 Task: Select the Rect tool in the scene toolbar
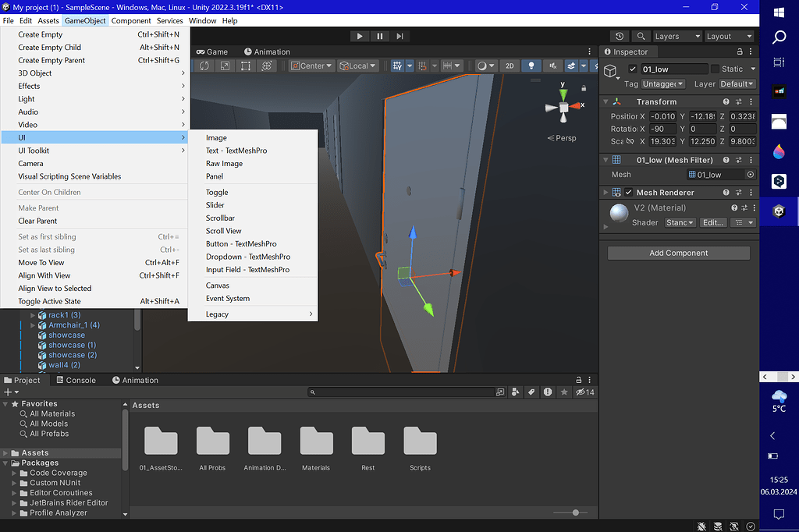(x=246, y=66)
